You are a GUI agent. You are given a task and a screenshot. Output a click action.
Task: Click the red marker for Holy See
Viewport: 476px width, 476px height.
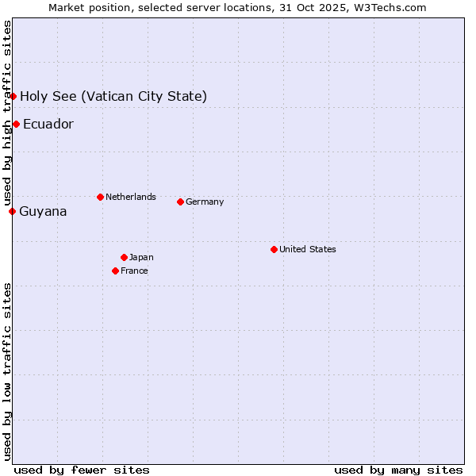click(x=13, y=96)
